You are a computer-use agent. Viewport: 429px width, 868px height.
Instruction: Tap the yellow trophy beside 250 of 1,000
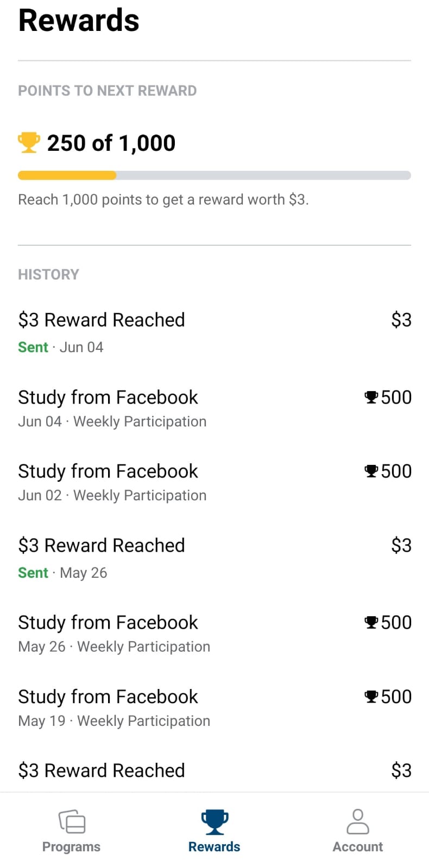point(29,143)
